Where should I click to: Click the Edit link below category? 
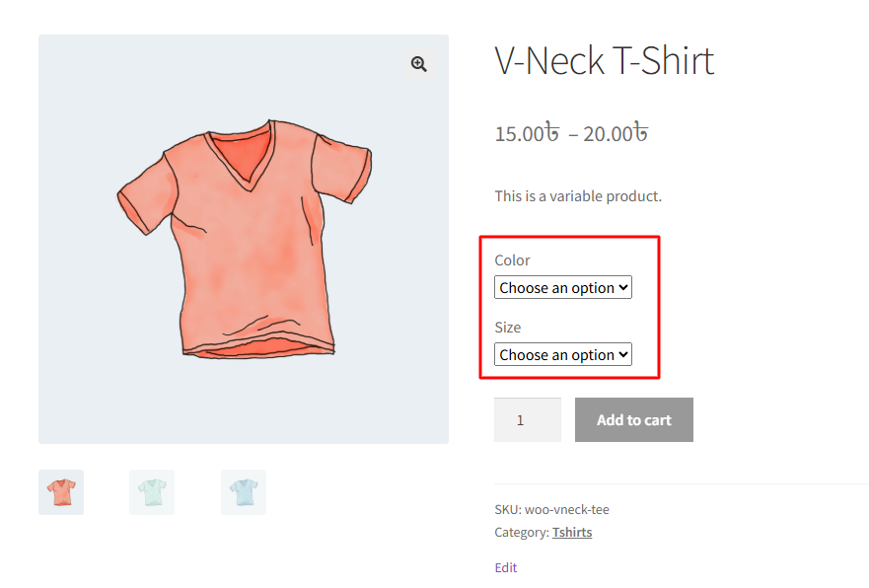click(505, 568)
